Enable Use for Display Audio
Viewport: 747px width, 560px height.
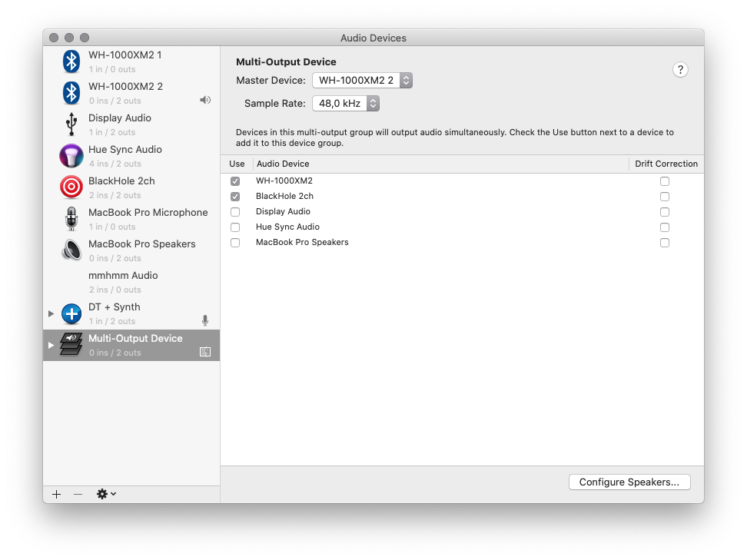(x=235, y=212)
